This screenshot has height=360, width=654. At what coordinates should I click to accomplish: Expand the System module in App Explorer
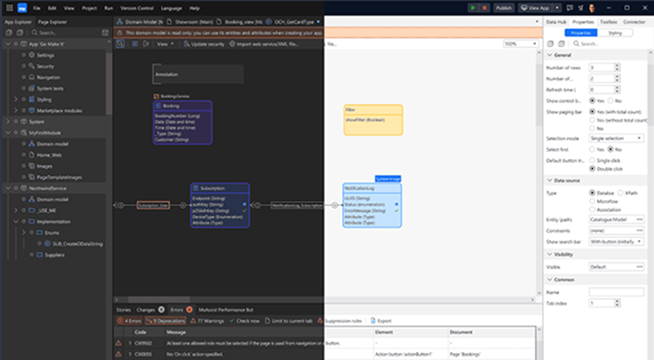click(x=8, y=121)
